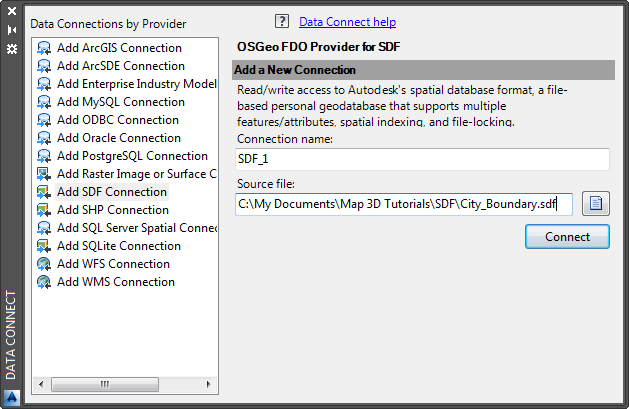629x409 pixels.
Task: Pick Add SQLite Connection
Action: (x=119, y=246)
